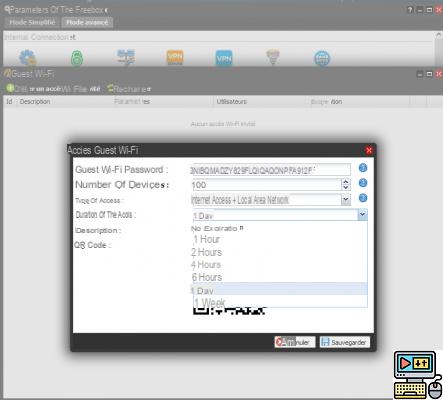The image size is (443, 400).
Task: Click the help question mark in the Freebox title bar
Action: click(x=410, y=10)
